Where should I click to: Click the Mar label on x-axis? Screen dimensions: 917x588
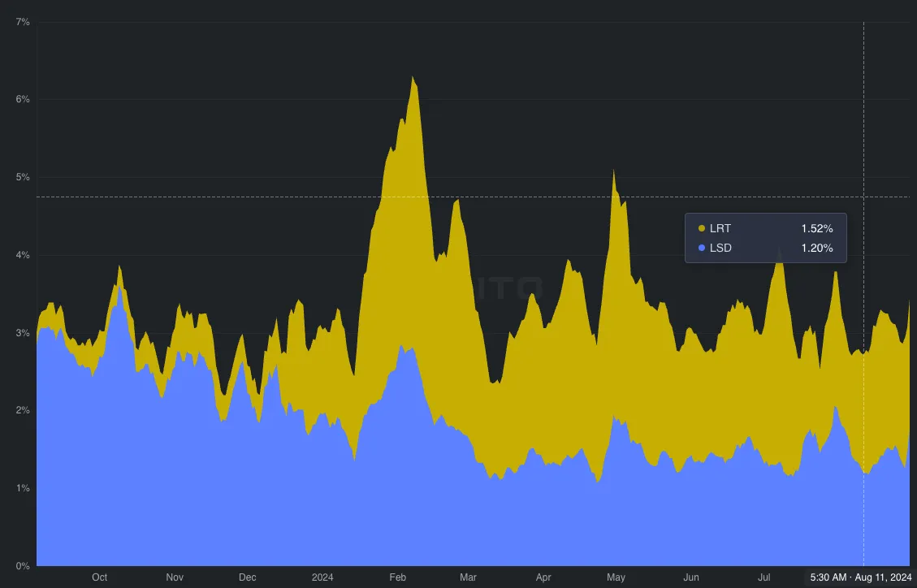(469, 577)
